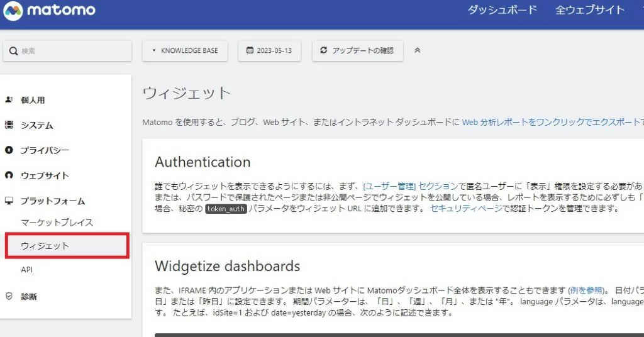The image size is (644, 337).
Task: Click the monitor icon beside プラットフォーム
Action: point(9,201)
